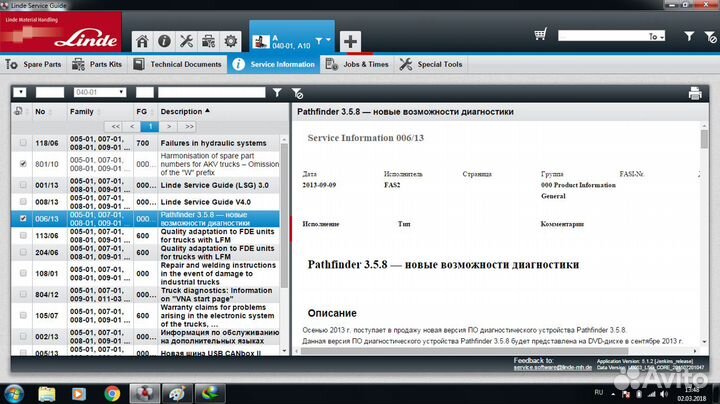Click the volume icon in system tray
Image resolution: width=720 pixels, height=404 pixels.
pos(664,394)
